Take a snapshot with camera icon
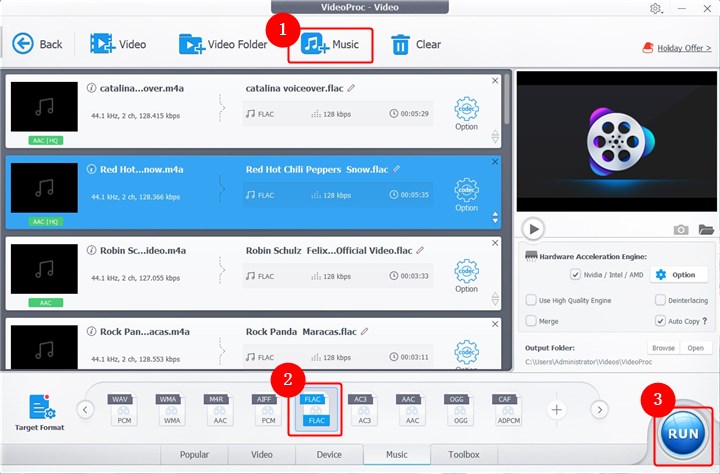Screen dimensions: 720x474 pyautogui.click(x=681, y=229)
